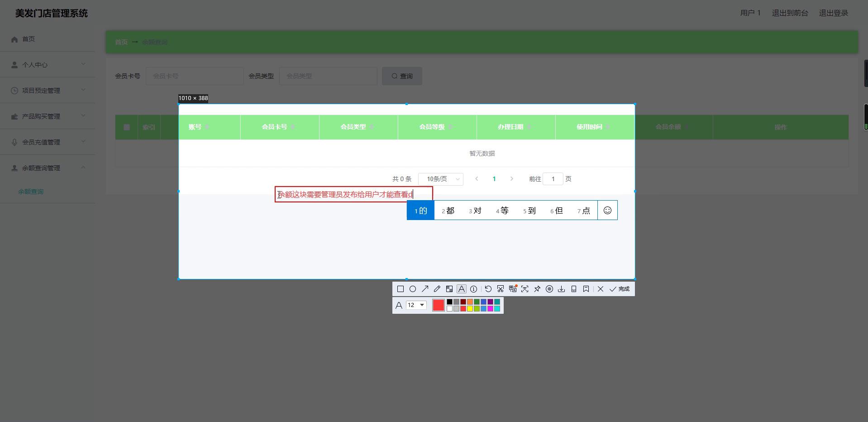Screen dimensions: 868x422
Task: Select the rectangle drawing tool
Action: (401, 289)
